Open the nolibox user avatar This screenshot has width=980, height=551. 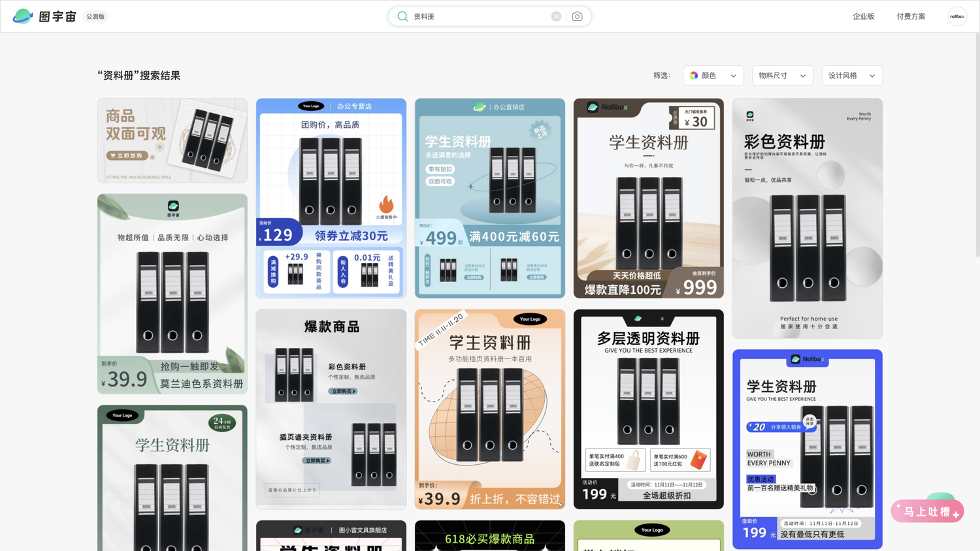[957, 16]
